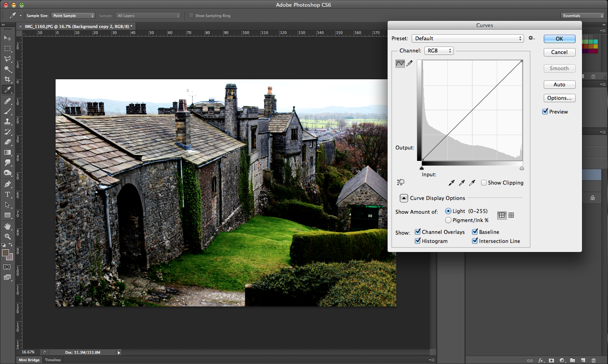The height and width of the screenshot is (364, 608).
Task: Select the Zoom tool
Action: (x=7, y=236)
